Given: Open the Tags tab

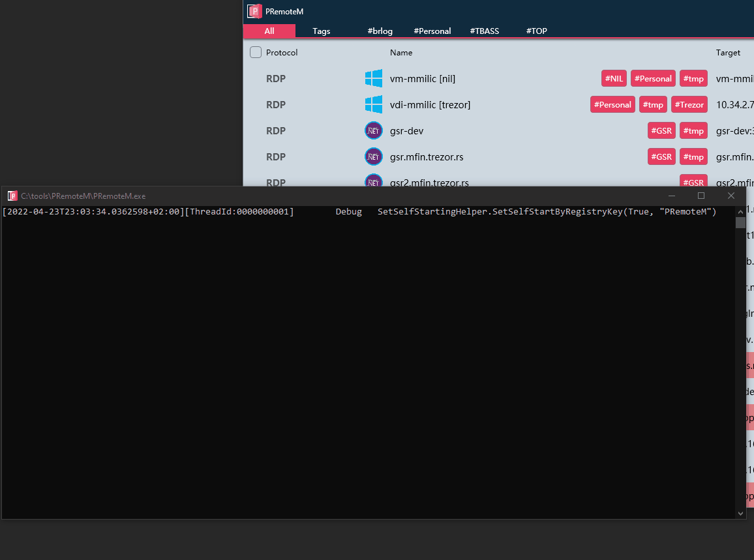Looking at the screenshot, I should [321, 31].
